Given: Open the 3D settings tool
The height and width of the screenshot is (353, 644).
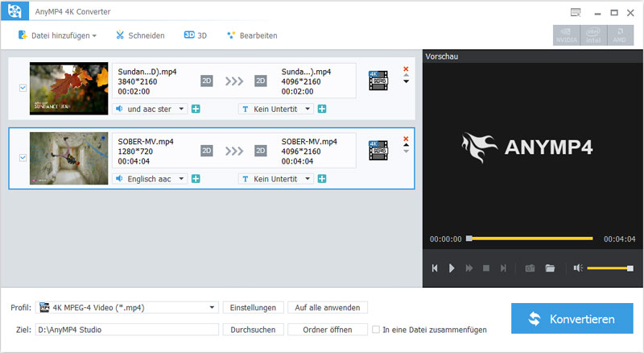Looking at the screenshot, I should [196, 35].
